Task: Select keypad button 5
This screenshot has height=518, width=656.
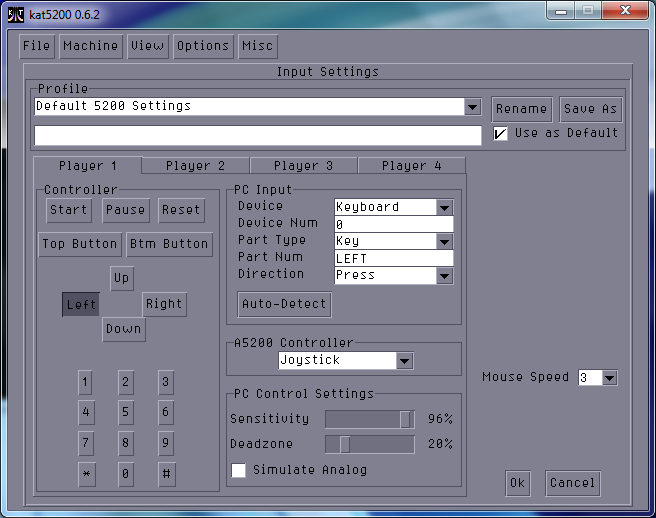Action: [126, 412]
